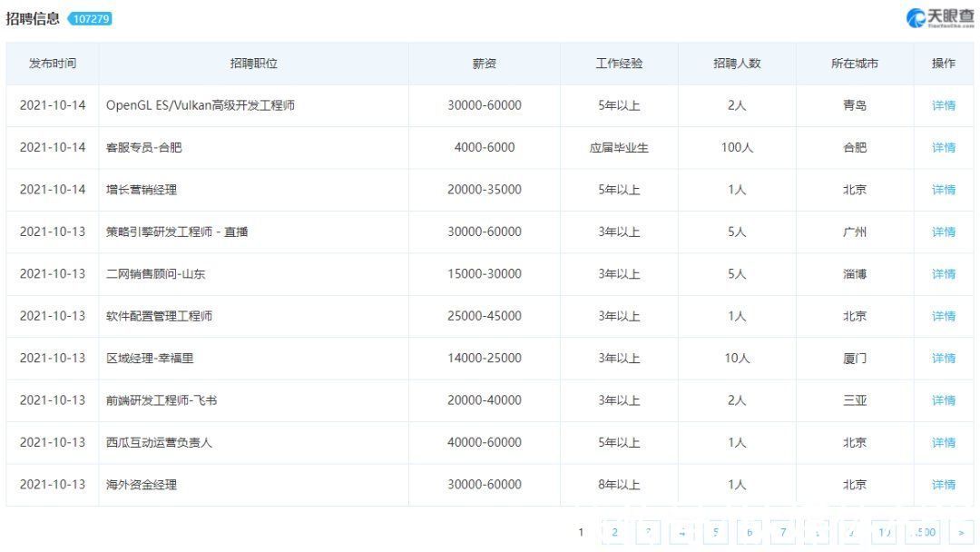Screen dimensions: 980x552
Task: Click the 107279 recruitment count badge
Action: pos(90,19)
